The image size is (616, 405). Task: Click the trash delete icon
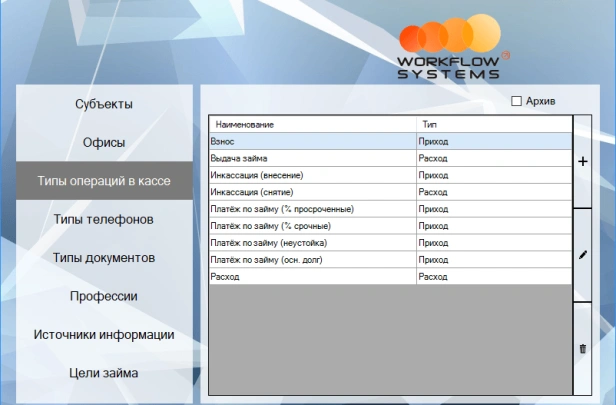[x=583, y=348]
